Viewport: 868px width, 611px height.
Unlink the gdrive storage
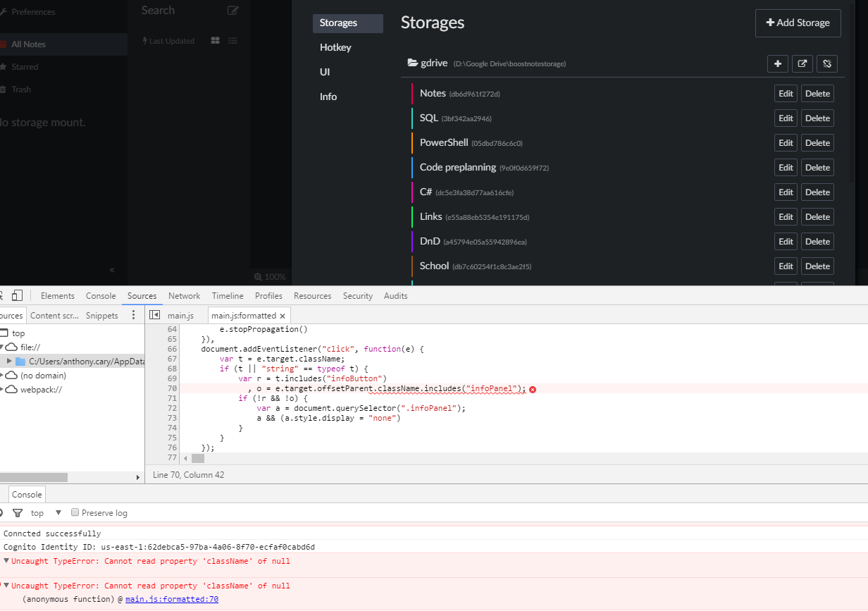(x=827, y=63)
